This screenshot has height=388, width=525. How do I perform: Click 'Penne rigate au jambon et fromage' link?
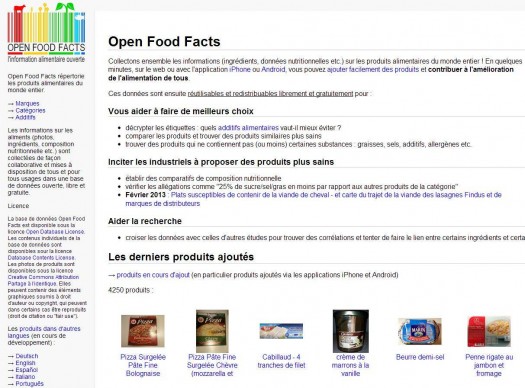pyautogui.click(x=489, y=365)
